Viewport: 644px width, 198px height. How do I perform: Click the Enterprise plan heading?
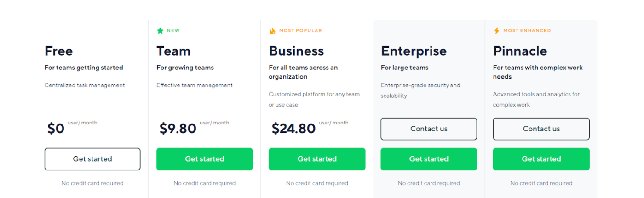click(x=414, y=51)
